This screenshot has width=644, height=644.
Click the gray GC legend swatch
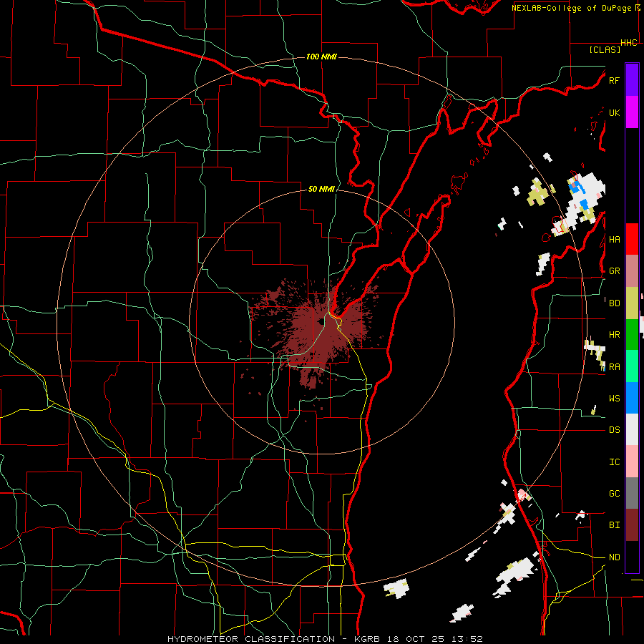(x=632, y=493)
